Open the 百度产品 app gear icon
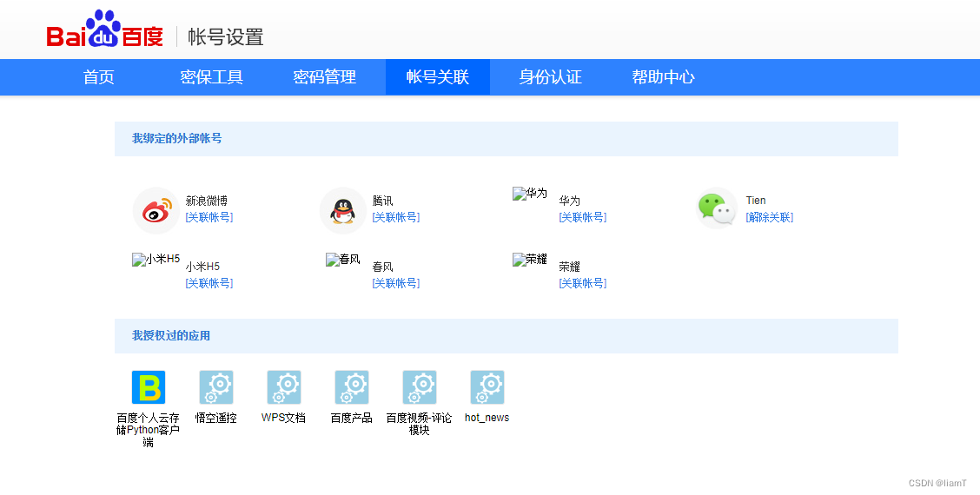 [x=351, y=387]
